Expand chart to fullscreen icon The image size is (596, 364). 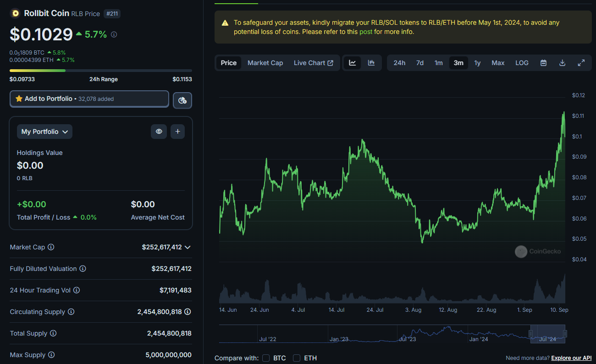point(581,63)
